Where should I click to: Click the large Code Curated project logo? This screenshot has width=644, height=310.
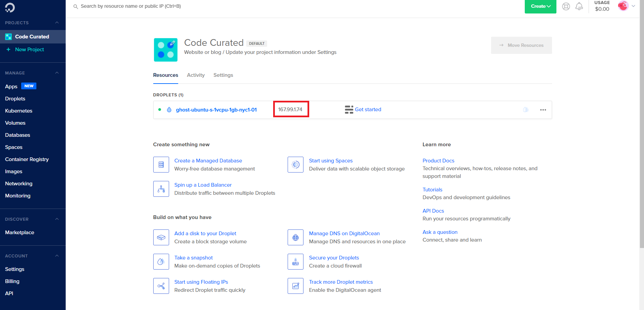(x=166, y=50)
